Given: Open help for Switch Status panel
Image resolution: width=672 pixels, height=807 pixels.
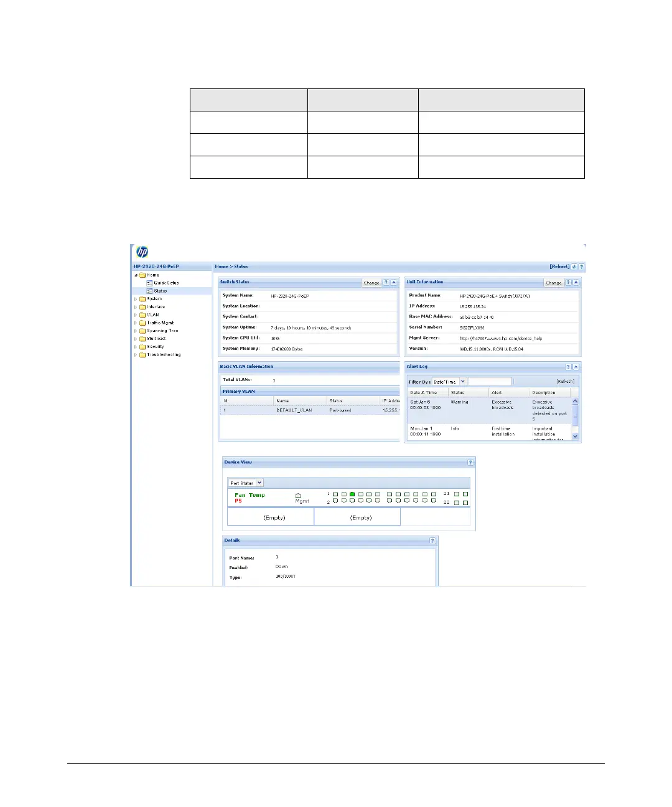Looking at the screenshot, I should coord(386,283).
